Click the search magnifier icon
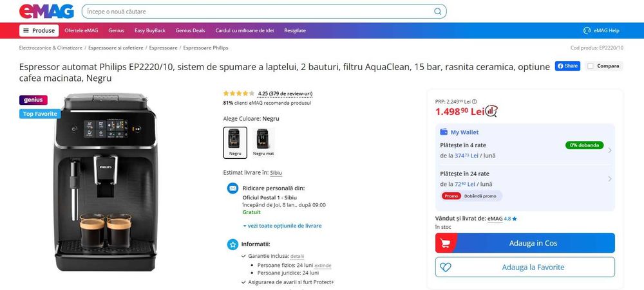Screen dimensions: 644x290 [x=438, y=11]
